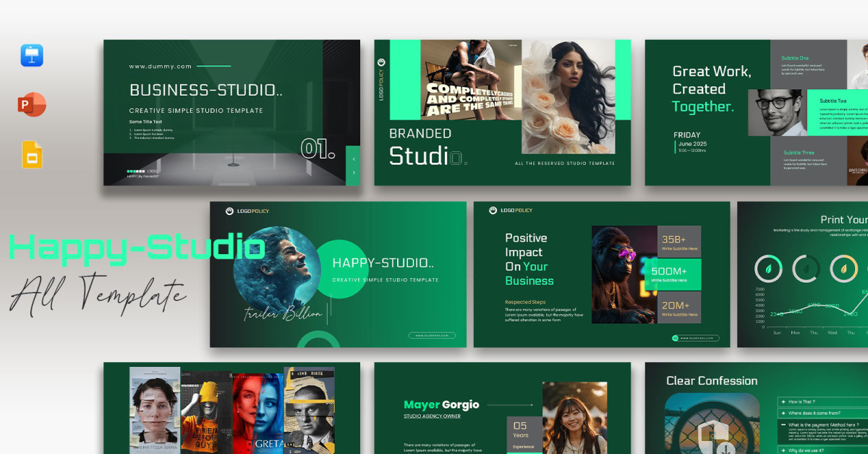Click the 'June 2025' text
This screenshot has height=454, width=868.
pyautogui.click(x=692, y=144)
